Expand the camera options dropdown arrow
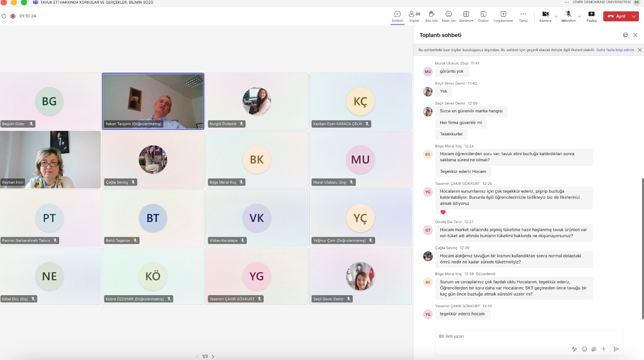644x360 pixels. (x=556, y=17)
